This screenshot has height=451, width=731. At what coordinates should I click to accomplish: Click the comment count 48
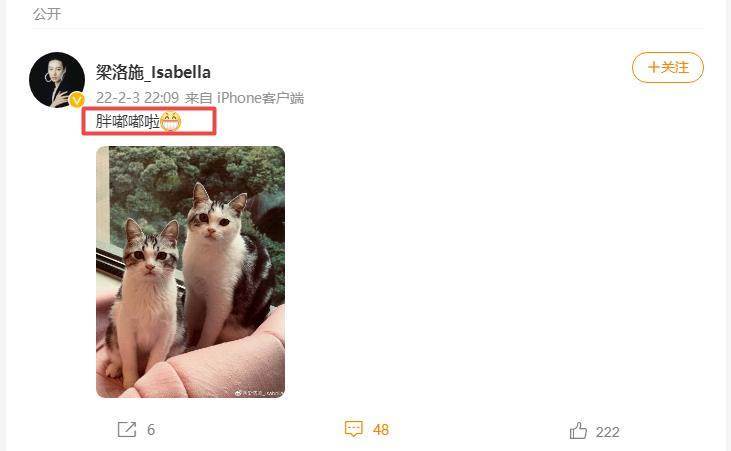point(381,430)
